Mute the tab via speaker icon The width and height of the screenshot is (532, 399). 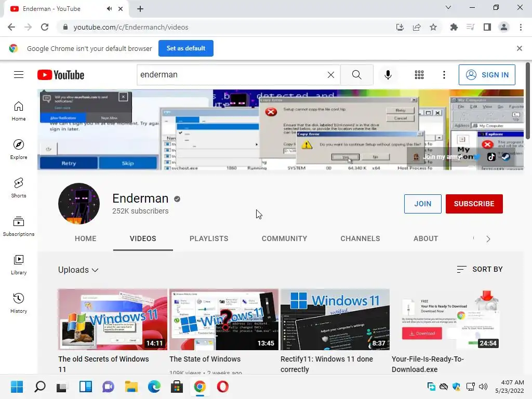click(x=109, y=9)
